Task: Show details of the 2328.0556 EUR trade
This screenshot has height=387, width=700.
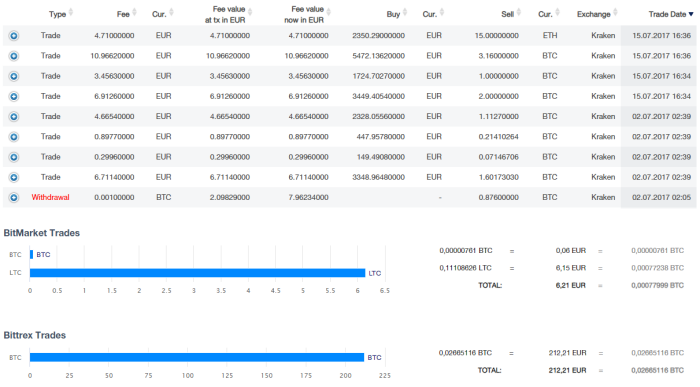Action: [14, 117]
